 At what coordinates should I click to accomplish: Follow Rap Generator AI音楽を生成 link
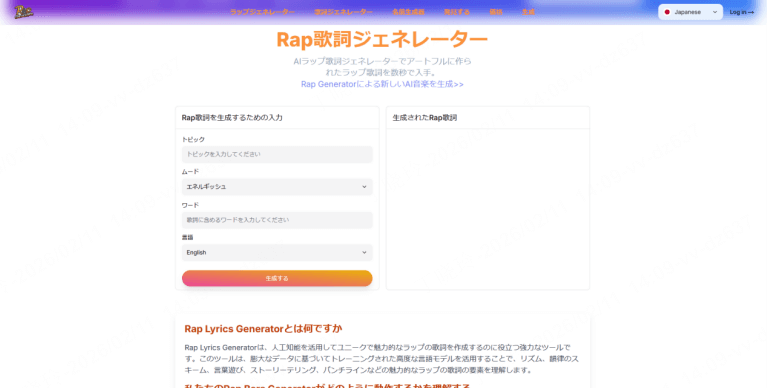pos(382,84)
